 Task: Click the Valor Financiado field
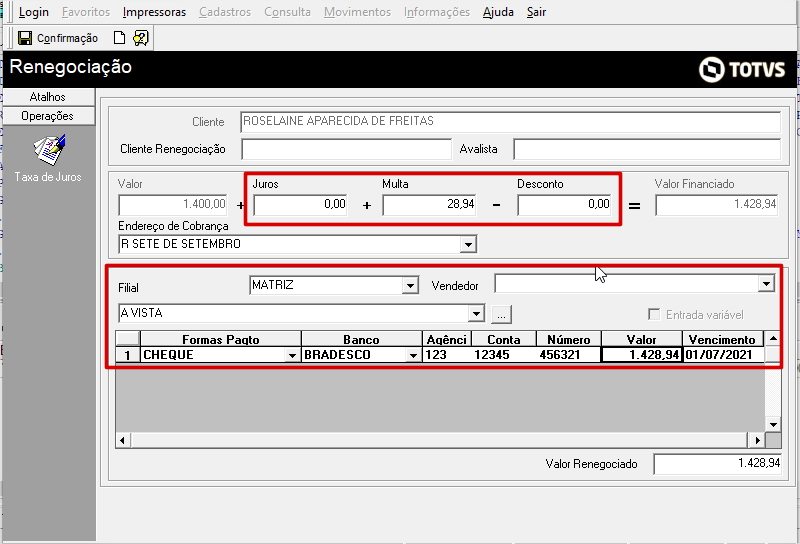pyautogui.click(x=717, y=205)
